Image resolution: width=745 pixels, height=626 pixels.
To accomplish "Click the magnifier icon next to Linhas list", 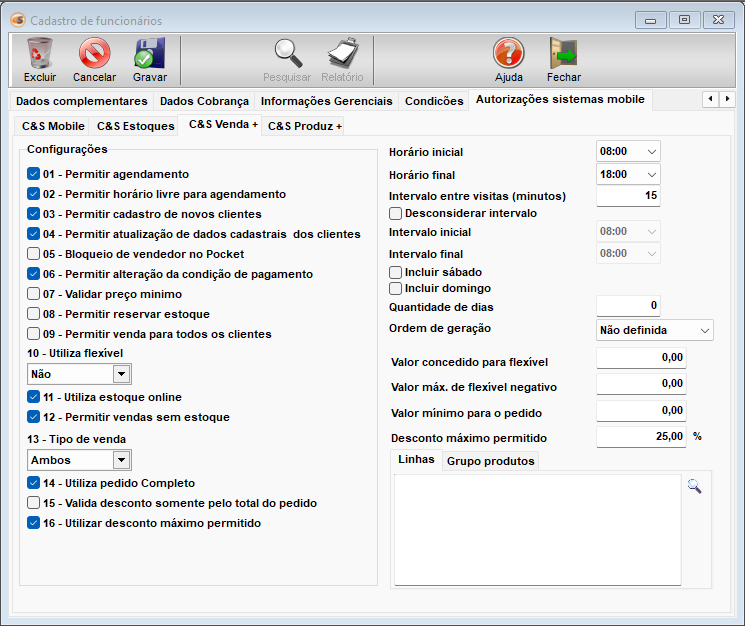I will click(x=694, y=486).
